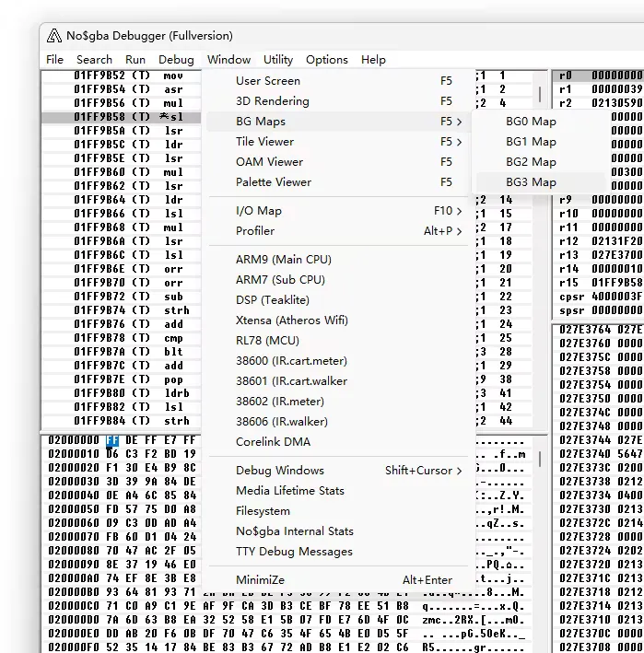644x653 pixels.
Task: Open the Utility menu
Action: point(277,60)
